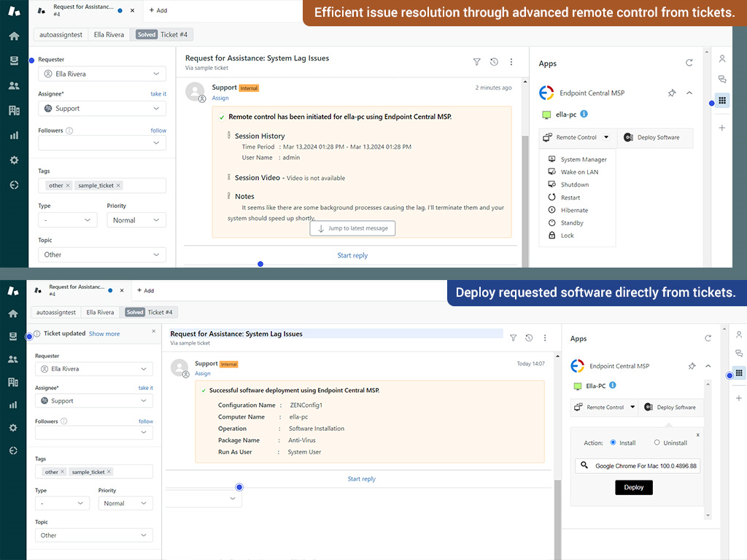Select the Install radio button
Screen dimensions: 747x560
point(613,443)
